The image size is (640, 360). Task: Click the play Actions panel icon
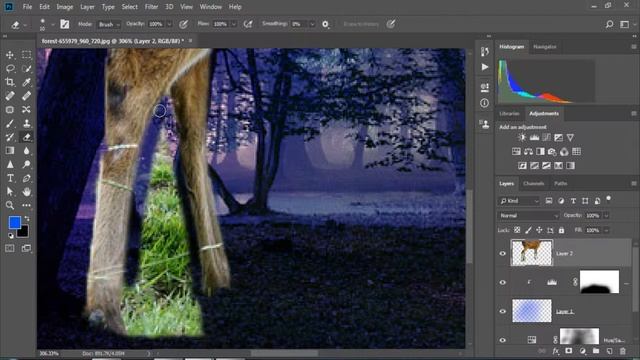point(484,67)
